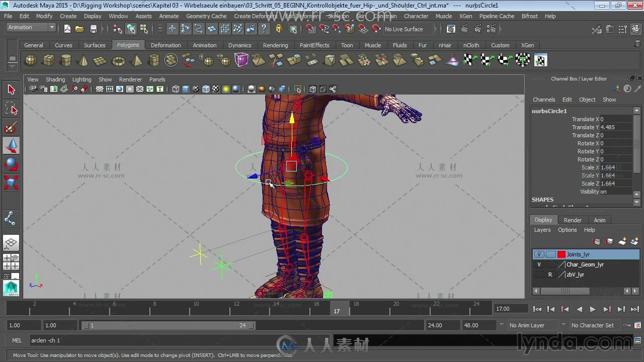Select the Scale tool red cube
The height and width of the screenshot is (362, 644).
tap(11, 183)
